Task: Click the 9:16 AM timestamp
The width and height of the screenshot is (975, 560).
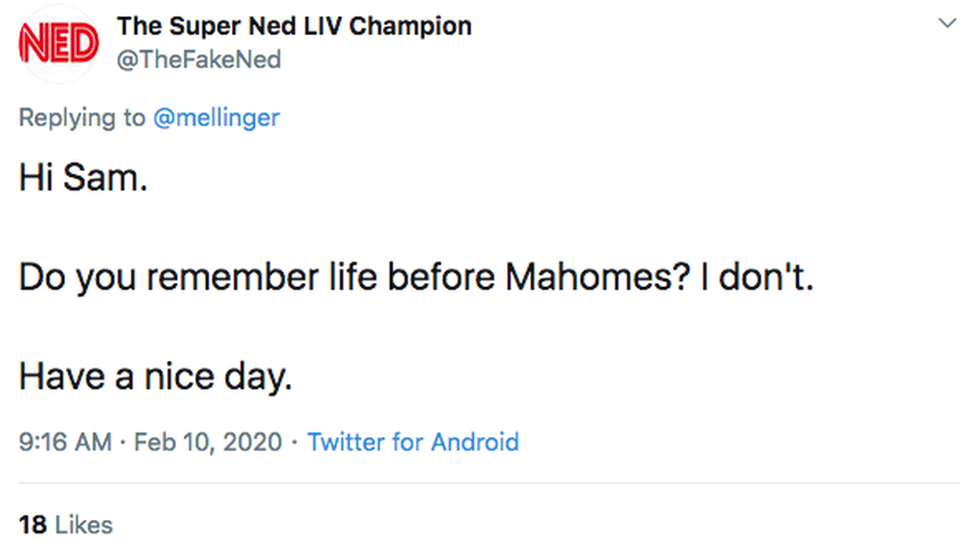Action: 65,442
